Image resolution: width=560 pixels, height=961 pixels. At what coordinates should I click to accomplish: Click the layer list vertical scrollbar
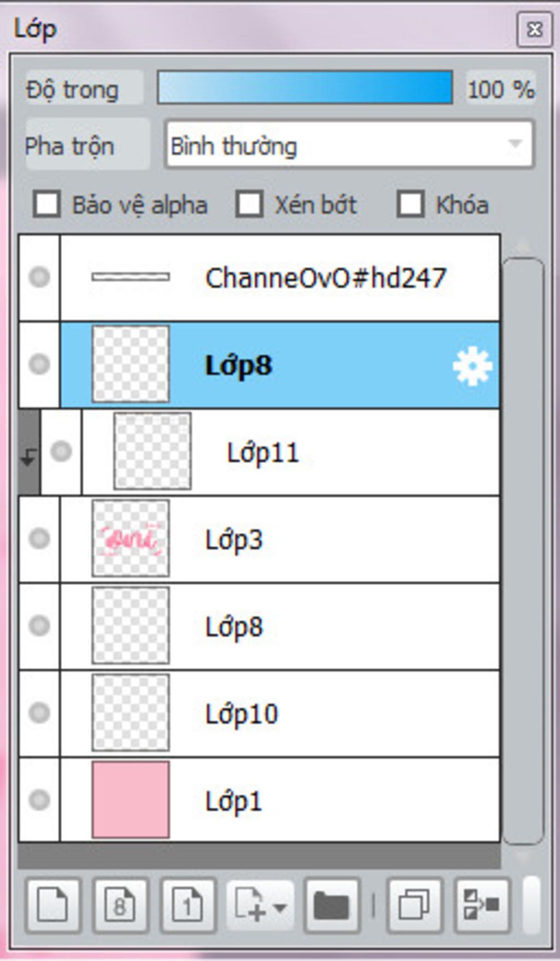[x=523, y=551]
